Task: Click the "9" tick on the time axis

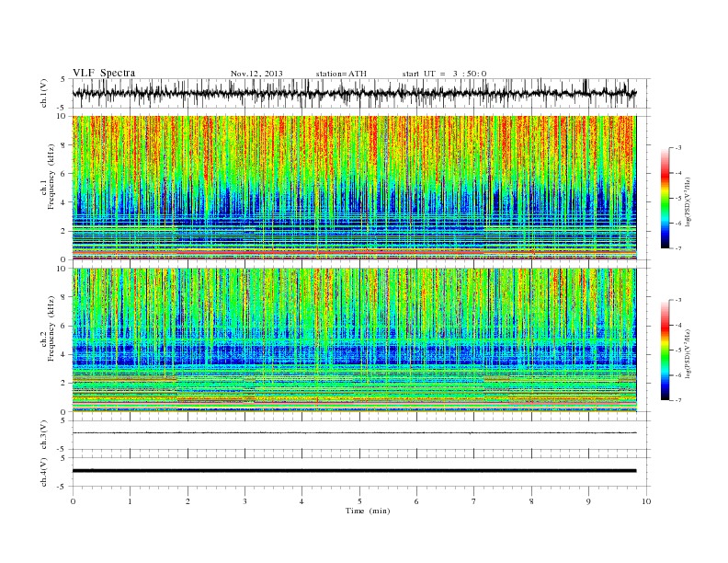Action: [x=588, y=501]
